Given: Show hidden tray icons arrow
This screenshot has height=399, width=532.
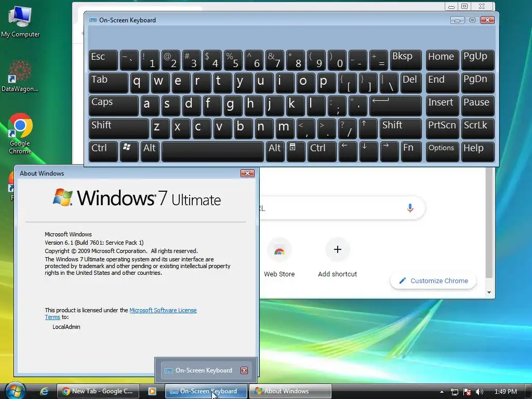Looking at the screenshot, I should point(442,392).
